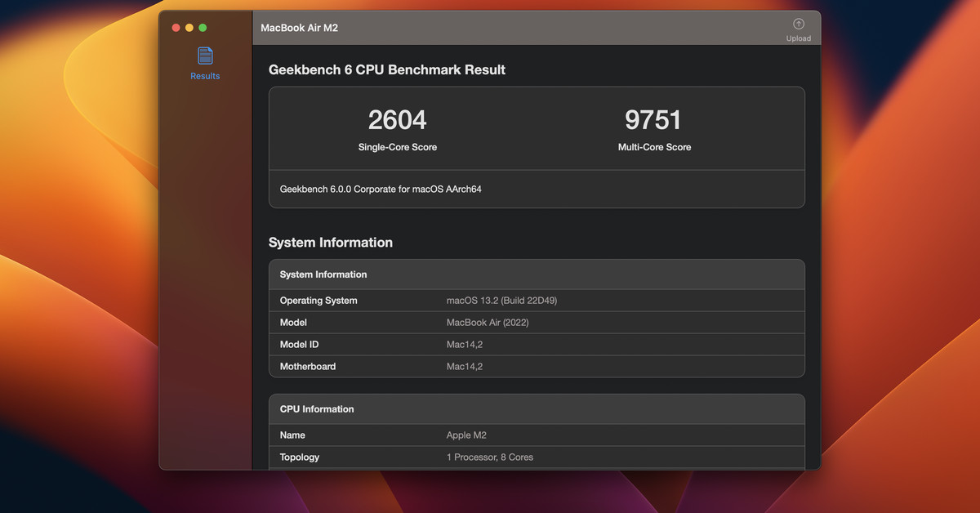
Task: Select the Apple M2 CPU name value
Action: (466, 435)
